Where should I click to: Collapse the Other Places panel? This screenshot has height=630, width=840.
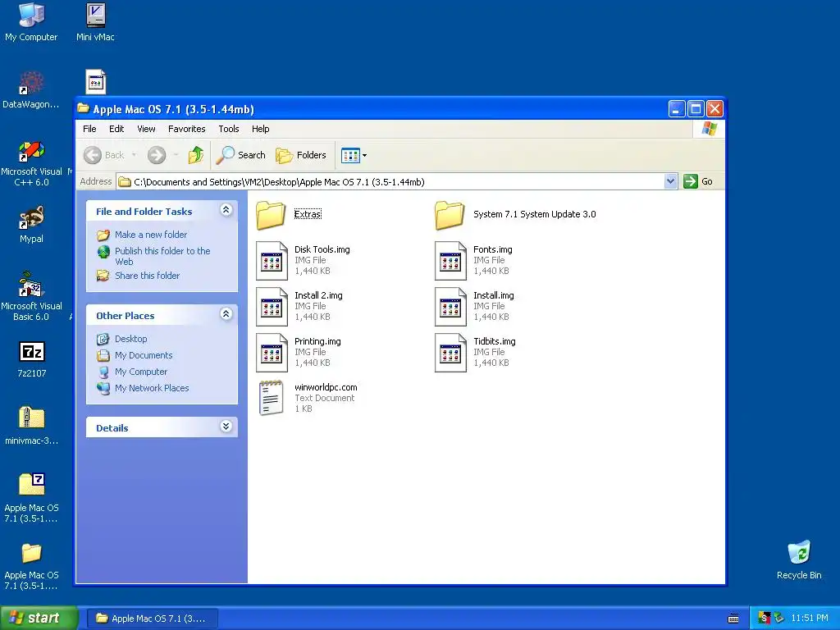[x=226, y=314]
